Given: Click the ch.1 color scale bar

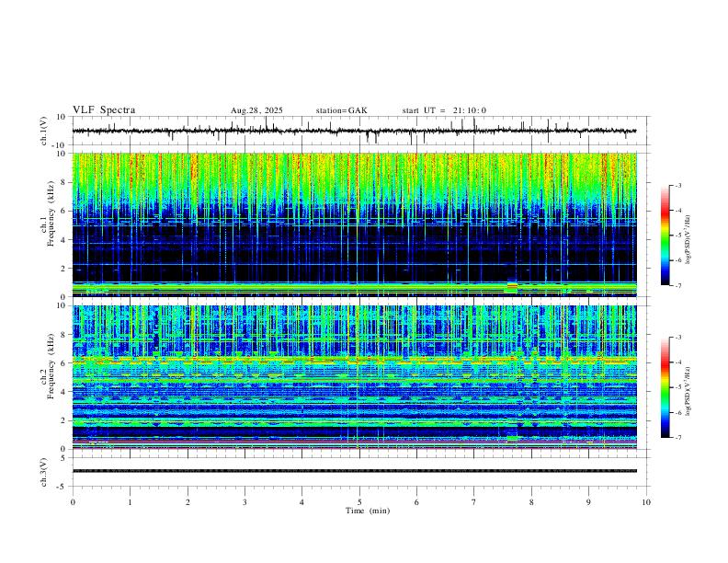Looking at the screenshot, I should pos(665,236).
